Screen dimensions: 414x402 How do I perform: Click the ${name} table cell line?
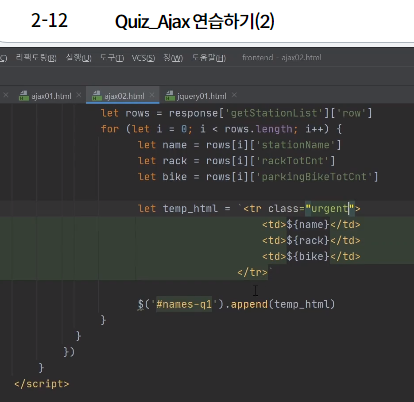pos(311,225)
